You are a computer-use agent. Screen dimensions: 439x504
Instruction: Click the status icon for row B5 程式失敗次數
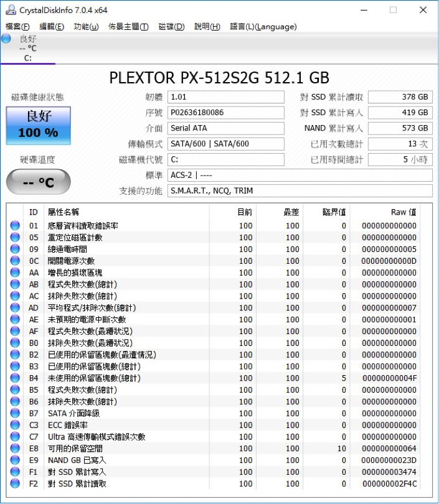click(x=15, y=390)
